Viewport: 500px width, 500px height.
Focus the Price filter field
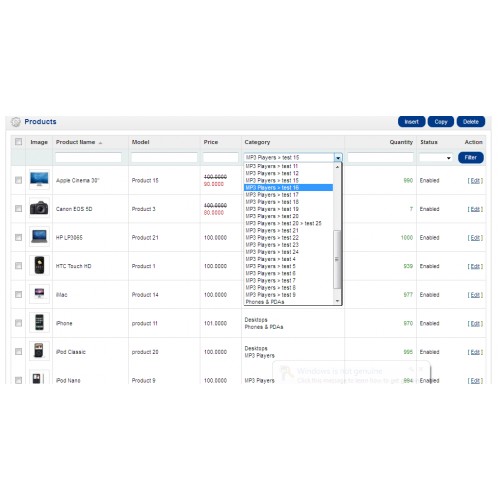[x=220, y=158]
